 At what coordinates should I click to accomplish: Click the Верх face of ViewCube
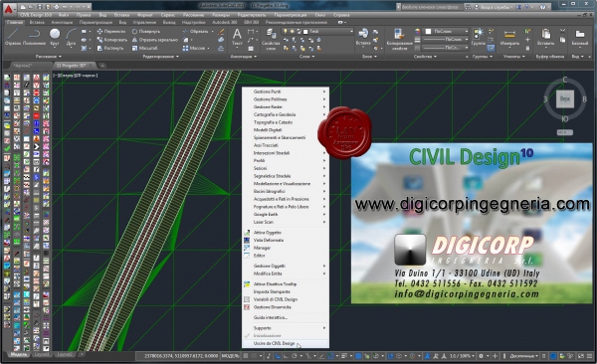[565, 98]
